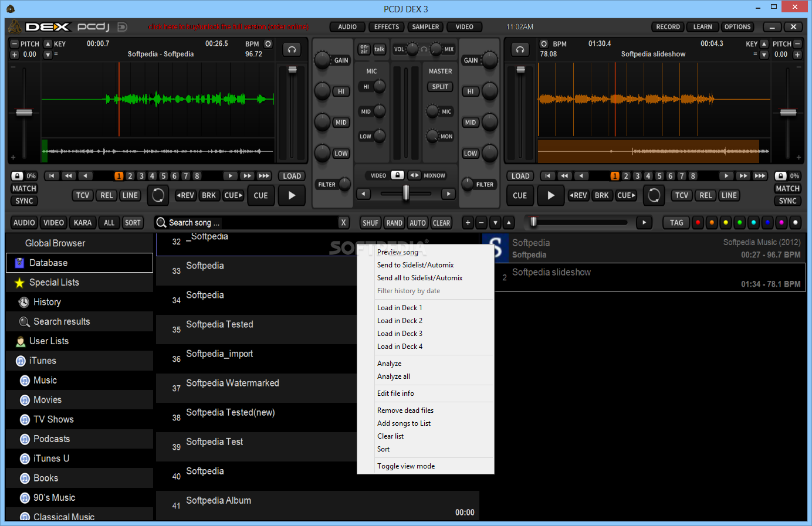Click right deck triple fast-forward icon
The width and height of the screenshot is (812, 526).
pyautogui.click(x=760, y=176)
